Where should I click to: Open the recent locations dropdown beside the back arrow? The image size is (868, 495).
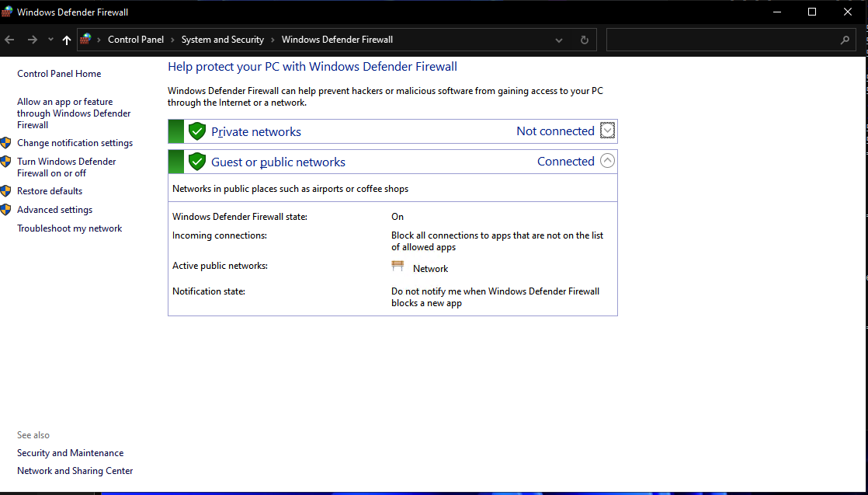(50, 39)
